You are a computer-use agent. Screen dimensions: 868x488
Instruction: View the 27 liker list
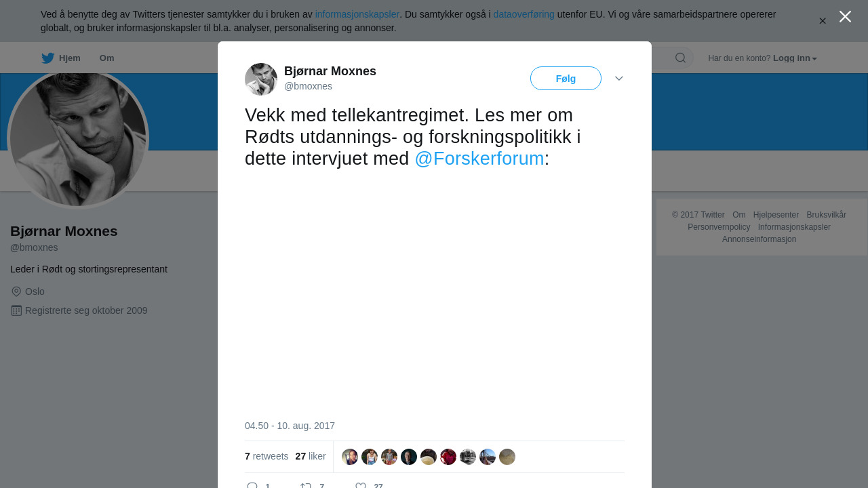coord(311,457)
